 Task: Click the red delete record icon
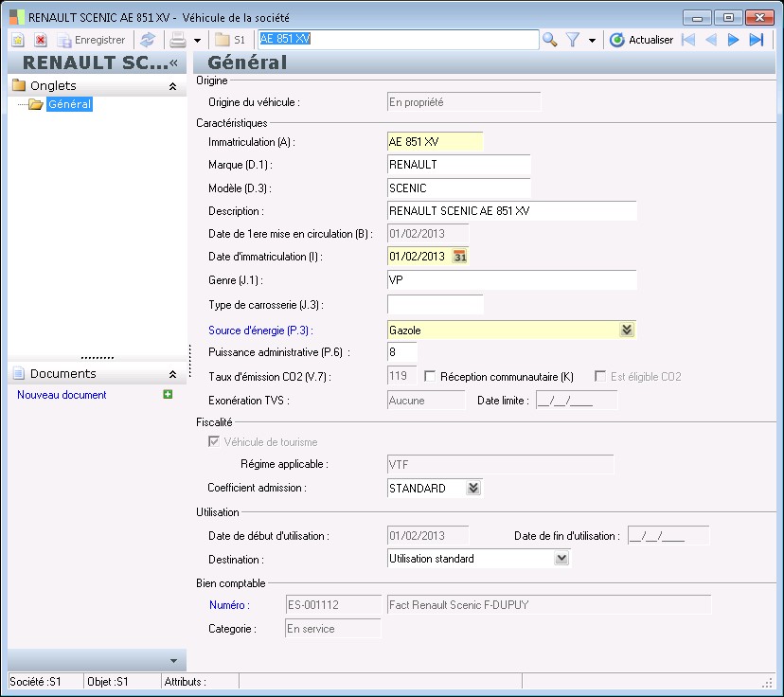click(41, 40)
